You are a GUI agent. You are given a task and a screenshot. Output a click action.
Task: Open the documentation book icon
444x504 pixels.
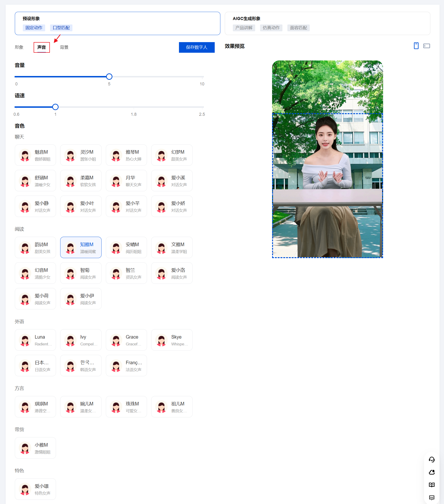tap(432, 485)
